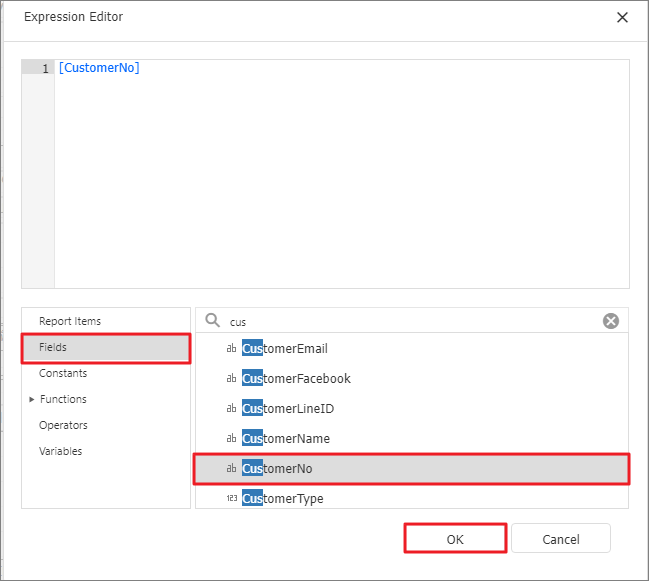The height and width of the screenshot is (581, 649).
Task: Click the ab type icon beside CustomerFacebook
Action: click(x=231, y=378)
